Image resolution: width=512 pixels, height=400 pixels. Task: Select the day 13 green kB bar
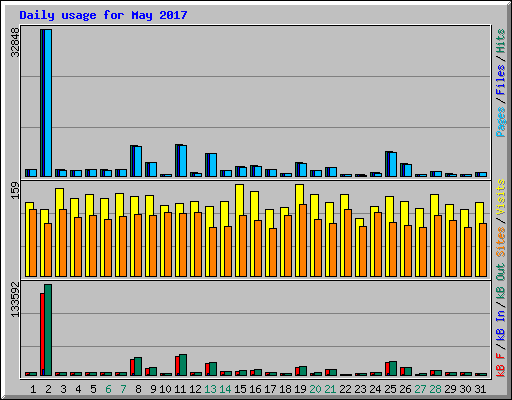point(213,369)
